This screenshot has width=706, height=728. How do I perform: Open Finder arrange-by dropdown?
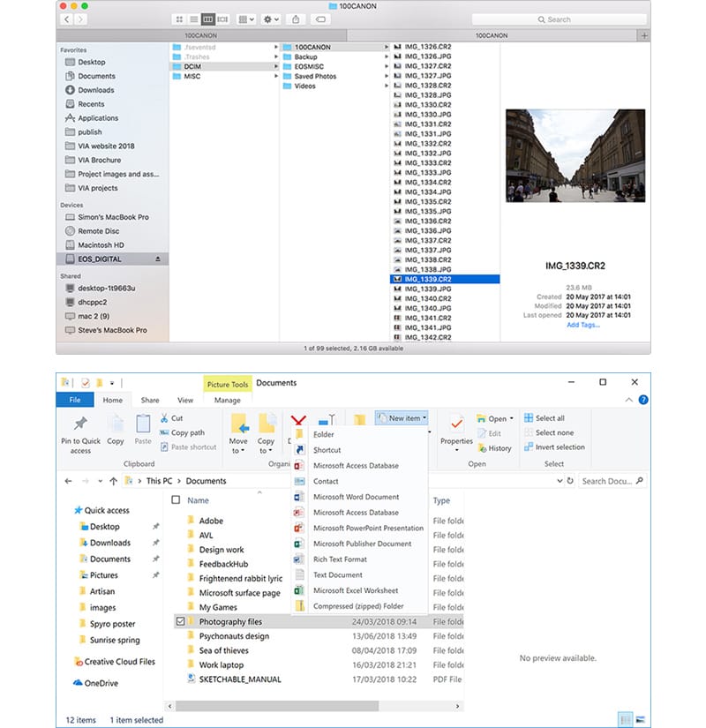pos(246,19)
